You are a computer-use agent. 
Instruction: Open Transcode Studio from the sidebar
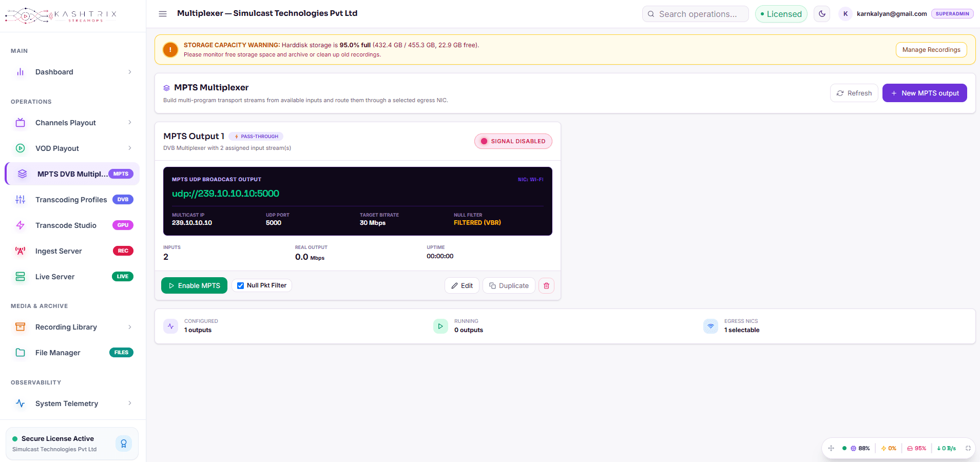[x=72, y=225]
